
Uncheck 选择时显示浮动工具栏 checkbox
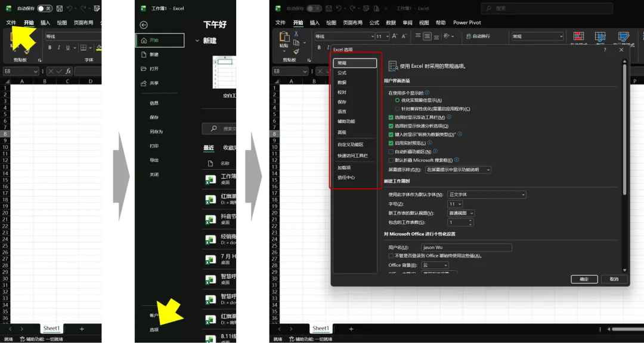(x=391, y=117)
